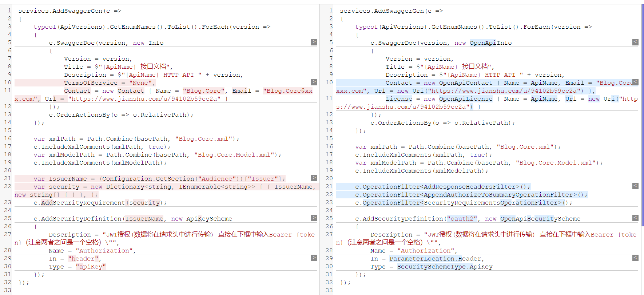Select line number 21 in left pane
The height and width of the screenshot is (295, 644).
pos(8,178)
